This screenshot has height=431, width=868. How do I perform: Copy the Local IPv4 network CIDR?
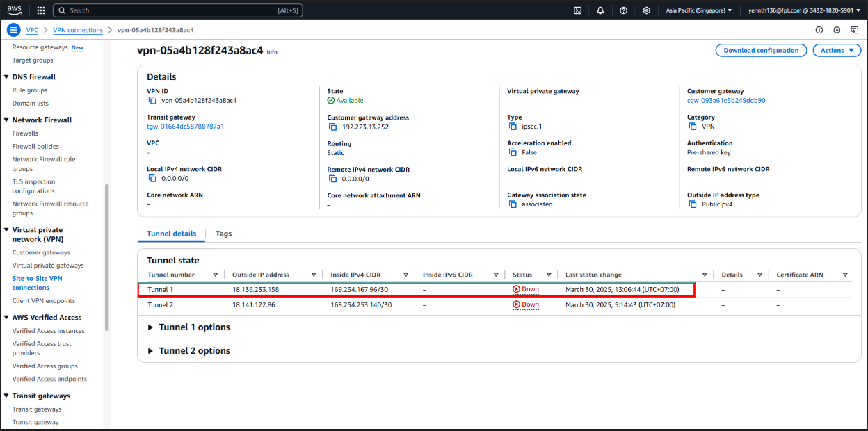[152, 179]
